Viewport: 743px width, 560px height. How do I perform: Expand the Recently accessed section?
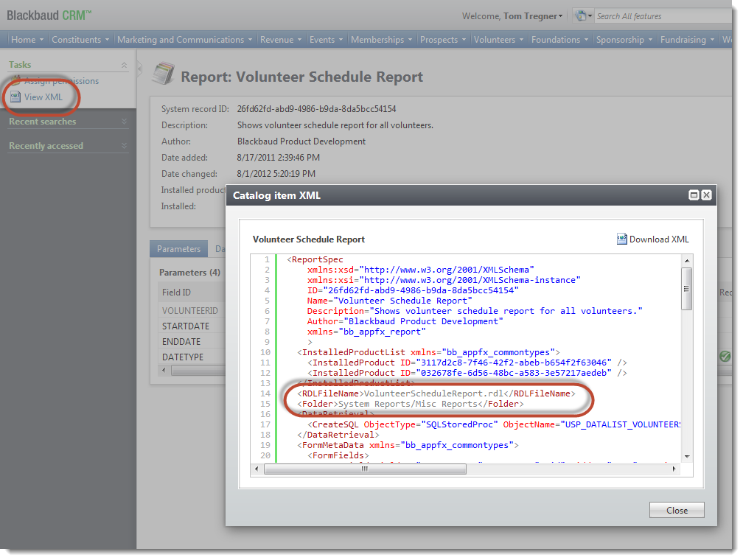[x=124, y=145]
